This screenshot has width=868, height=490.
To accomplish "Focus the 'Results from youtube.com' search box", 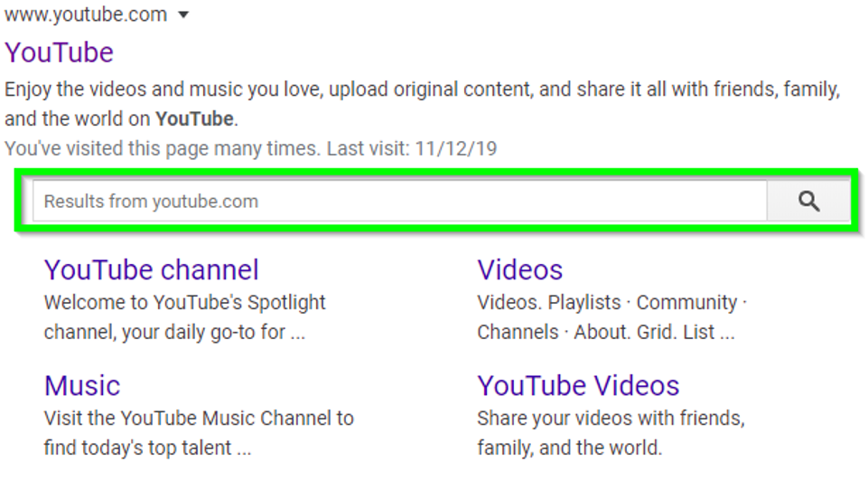I will click(400, 202).
